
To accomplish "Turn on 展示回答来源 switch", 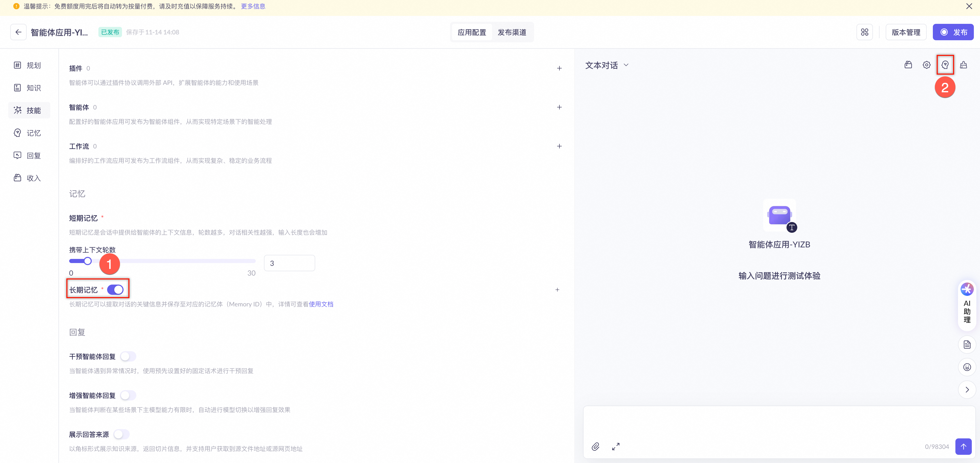I will (x=121, y=435).
